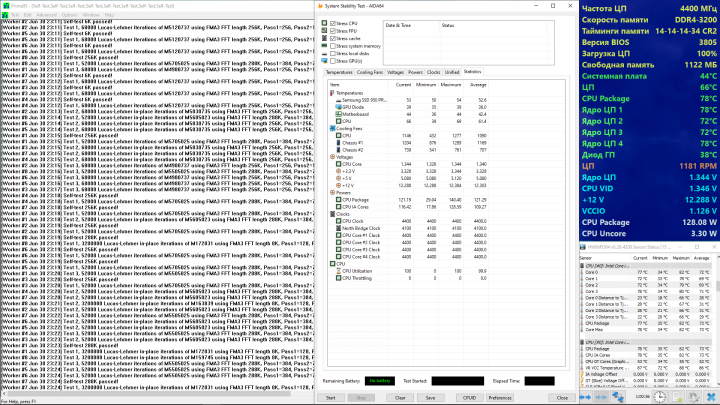
Task: Click the AIDA64 flame icon in the title bar
Action: pyautogui.click(x=320, y=6)
